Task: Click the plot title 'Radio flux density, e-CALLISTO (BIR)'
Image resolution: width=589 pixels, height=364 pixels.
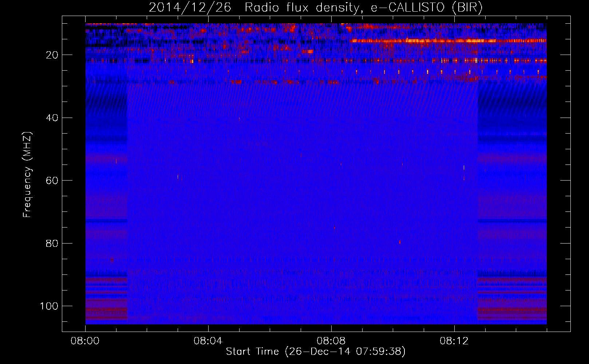Action: [364, 8]
